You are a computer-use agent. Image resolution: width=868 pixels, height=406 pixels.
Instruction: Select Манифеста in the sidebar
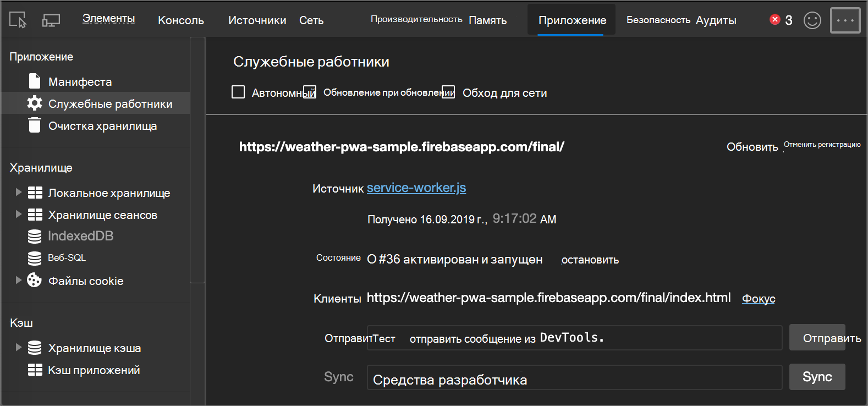pos(80,82)
